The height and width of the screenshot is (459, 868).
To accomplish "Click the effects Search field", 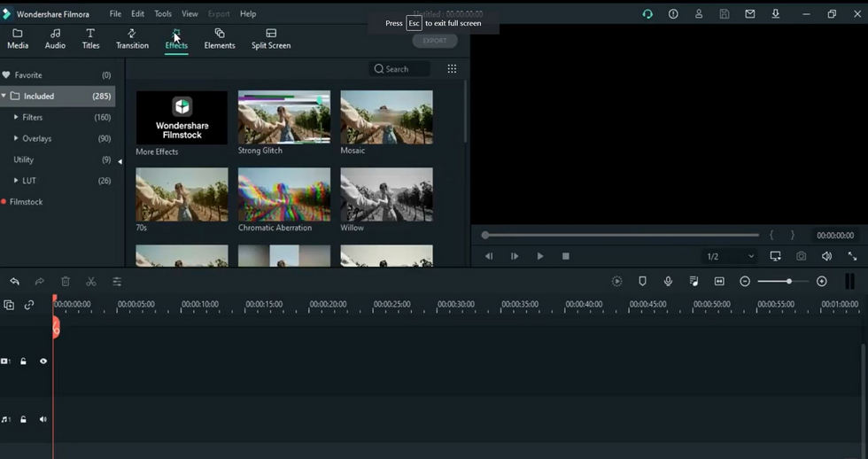I will pyautogui.click(x=399, y=68).
